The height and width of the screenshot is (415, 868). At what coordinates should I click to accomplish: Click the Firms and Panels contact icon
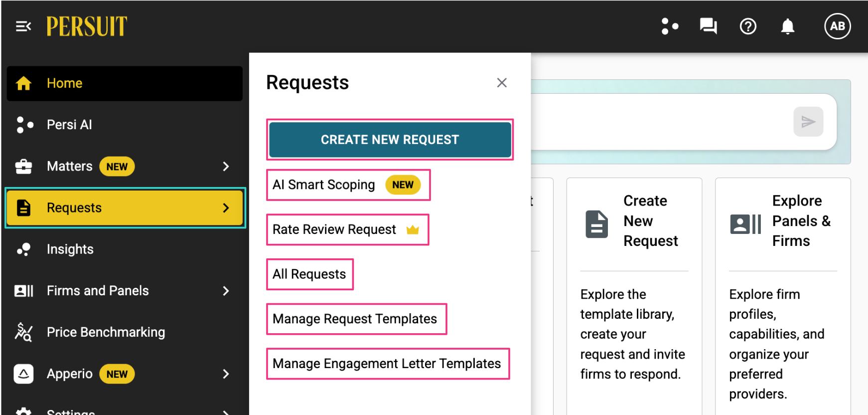click(x=24, y=291)
